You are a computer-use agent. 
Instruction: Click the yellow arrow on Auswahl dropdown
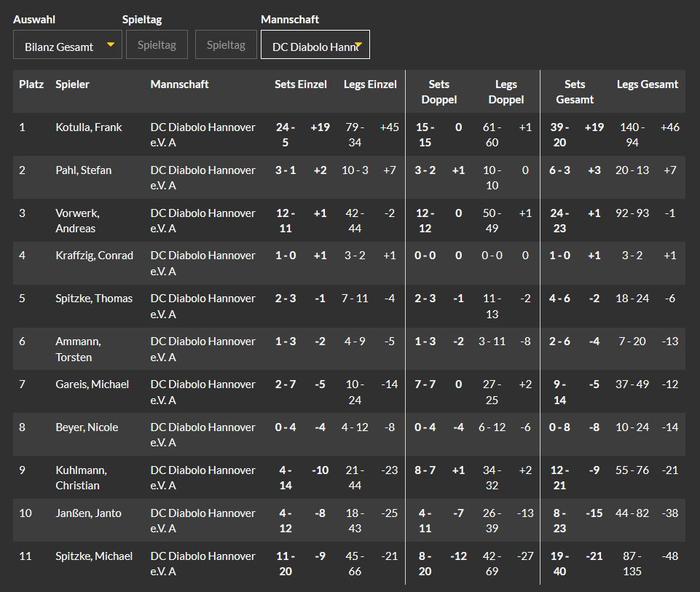[111, 44]
